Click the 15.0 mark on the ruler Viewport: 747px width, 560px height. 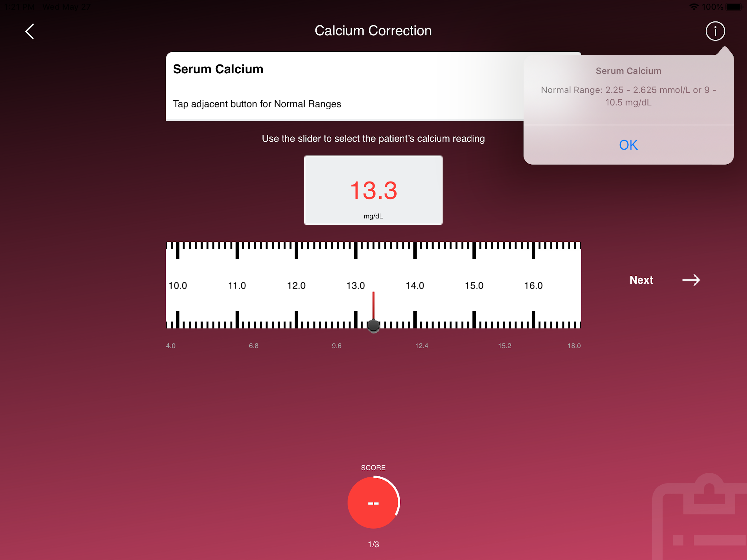pos(474,286)
